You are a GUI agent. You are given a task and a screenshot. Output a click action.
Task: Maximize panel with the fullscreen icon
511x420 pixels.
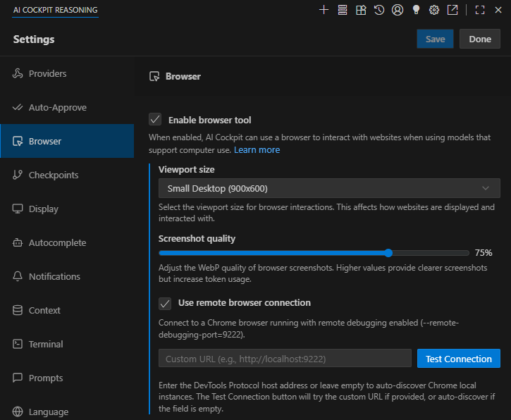pos(480,10)
